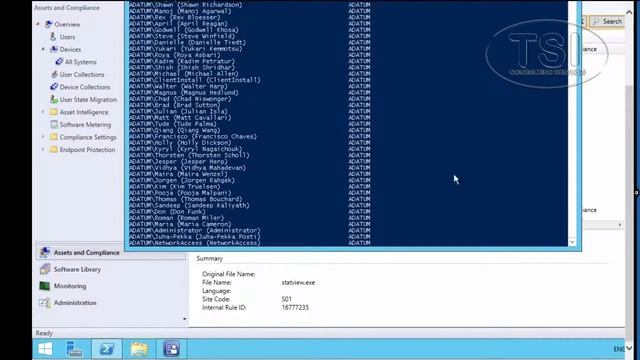
Task: Collapse the Devices tree node
Action: [x=43, y=49]
